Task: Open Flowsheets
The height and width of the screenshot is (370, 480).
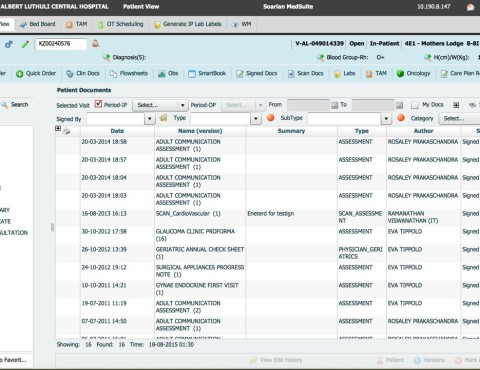Action: pyautogui.click(x=129, y=74)
